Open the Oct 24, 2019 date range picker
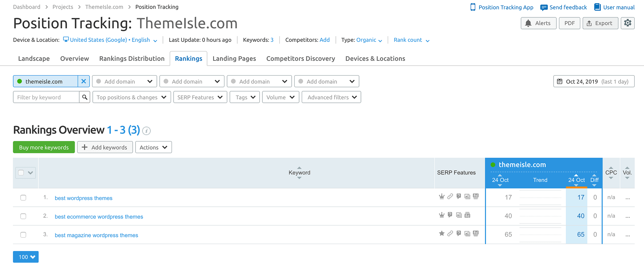This screenshot has width=644, height=271. pos(594,81)
